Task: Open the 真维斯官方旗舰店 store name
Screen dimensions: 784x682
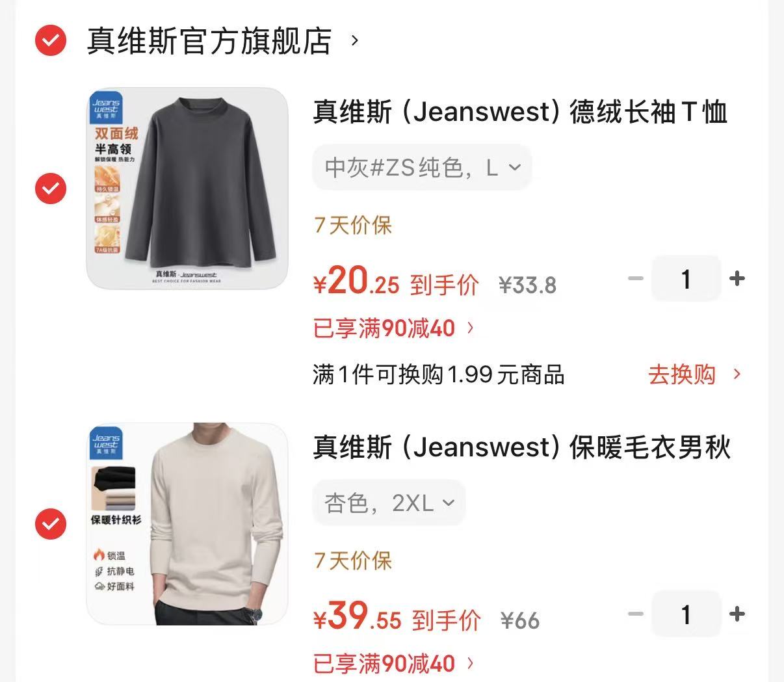Action: point(209,41)
